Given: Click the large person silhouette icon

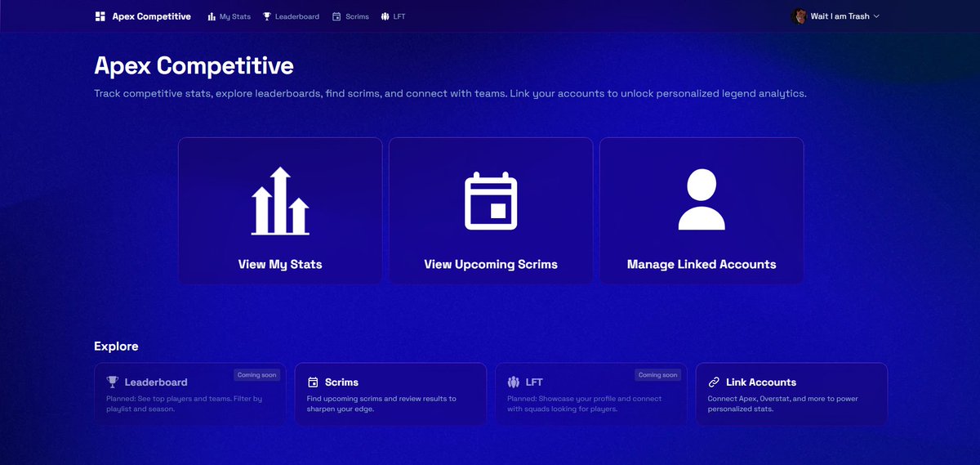Looking at the screenshot, I should (x=702, y=199).
